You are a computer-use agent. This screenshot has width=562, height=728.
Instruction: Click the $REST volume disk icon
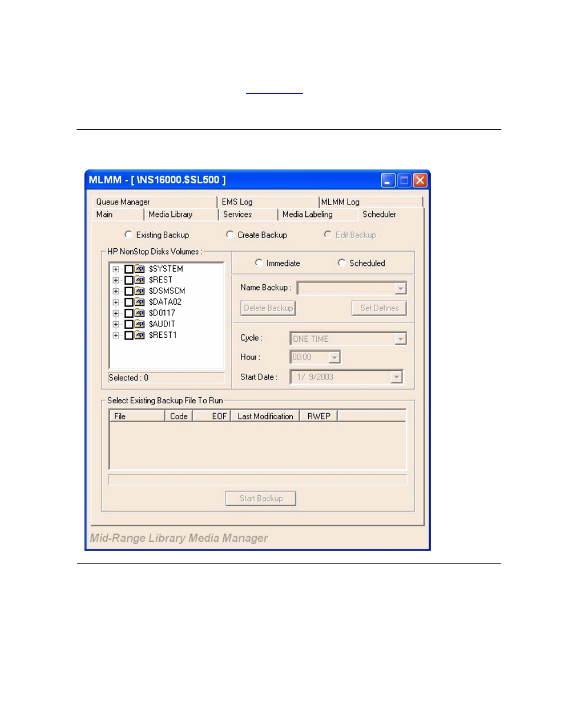pyautogui.click(x=140, y=280)
